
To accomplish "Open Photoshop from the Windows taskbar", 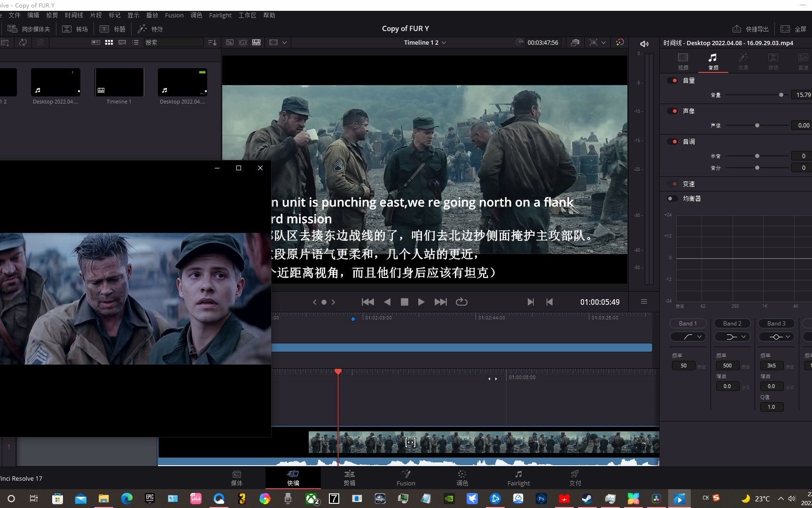I will (x=541, y=499).
